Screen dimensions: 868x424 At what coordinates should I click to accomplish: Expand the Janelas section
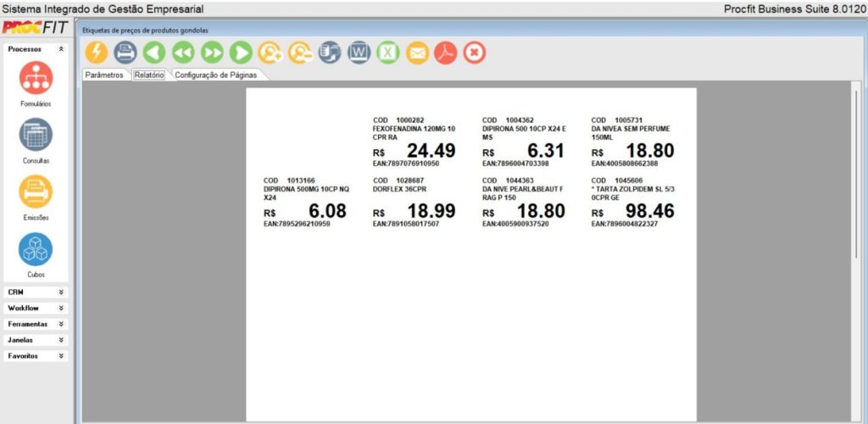pos(61,340)
